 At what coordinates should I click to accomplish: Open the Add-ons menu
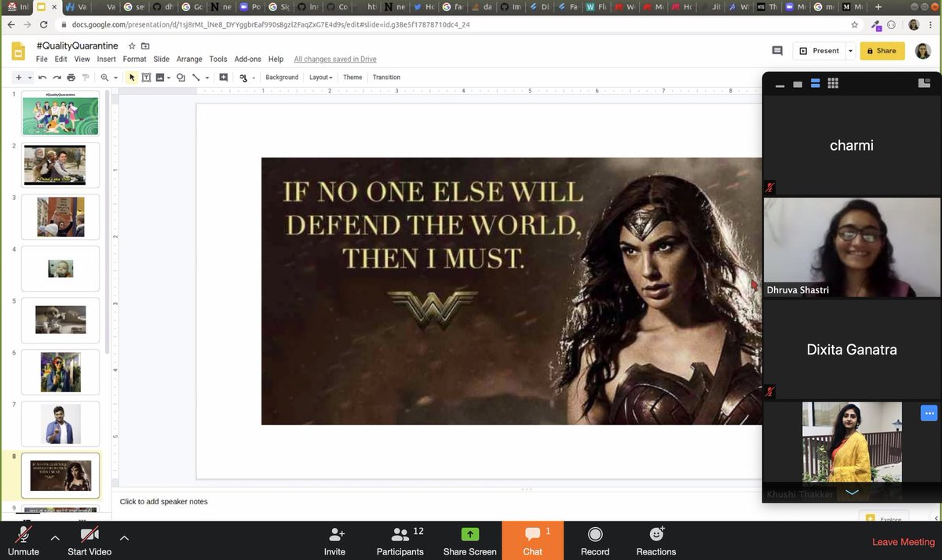247,59
